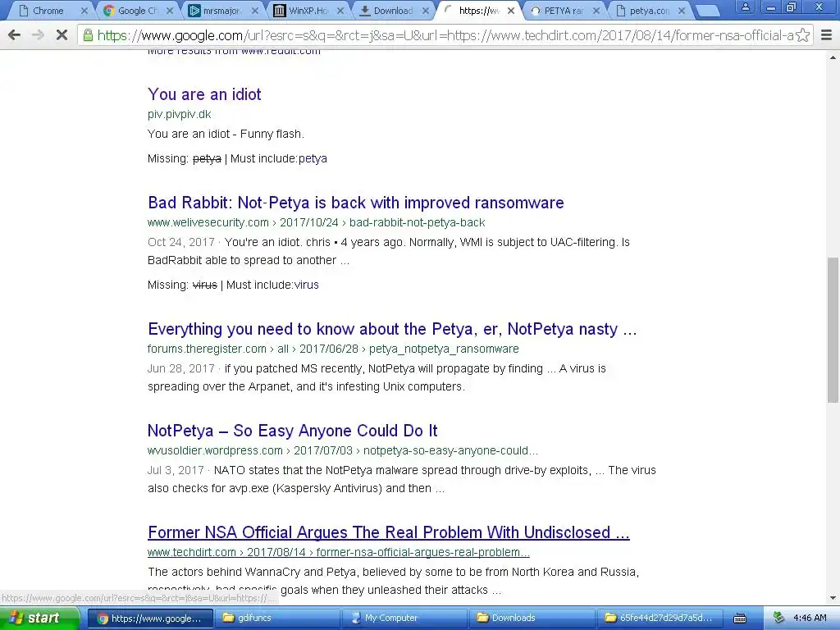Open the Chrome user profile icon
Image resolution: width=840 pixels, height=630 pixels.
745,7
